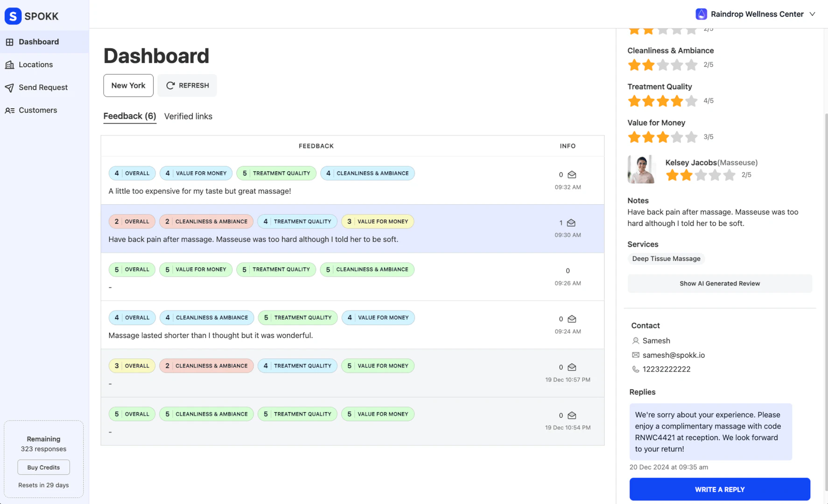Open the New York location selector
Screen dimensions: 828x504
pos(128,85)
